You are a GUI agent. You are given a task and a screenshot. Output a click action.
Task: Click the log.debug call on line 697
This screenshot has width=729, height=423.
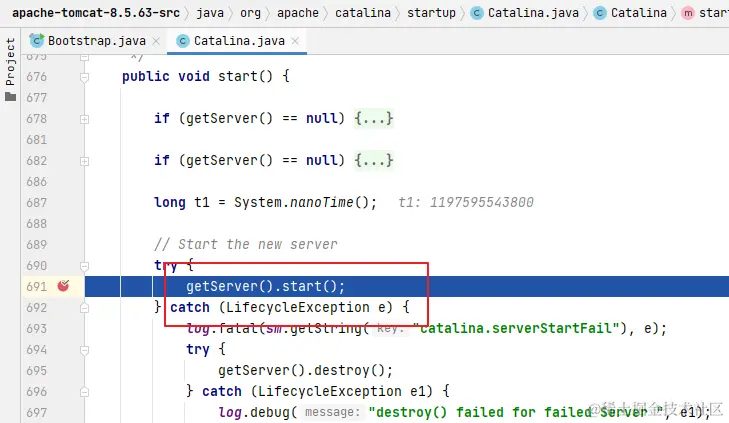click(258, 412)
